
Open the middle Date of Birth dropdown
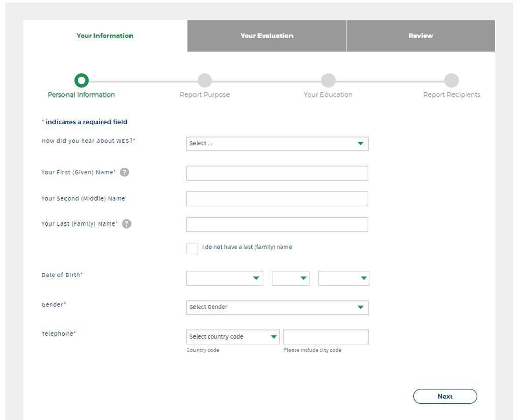[x=290, y=278]
